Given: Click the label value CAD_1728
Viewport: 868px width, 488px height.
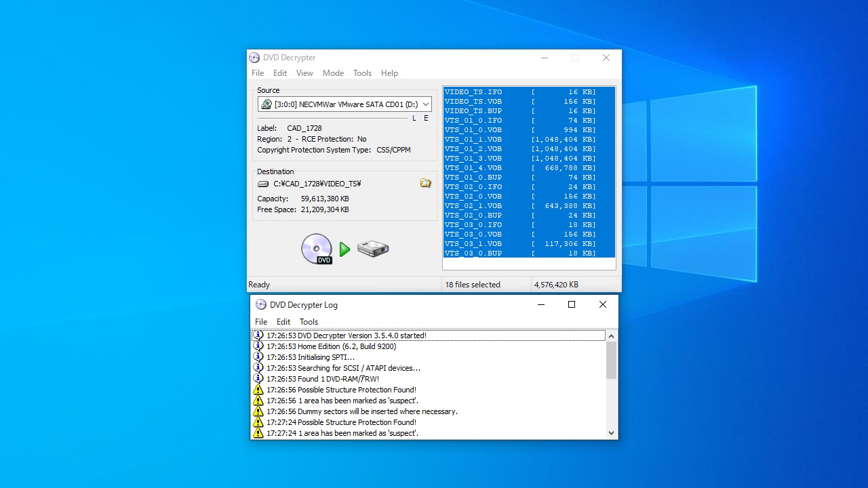Looking at the screenshot, I should coord(304,128).
